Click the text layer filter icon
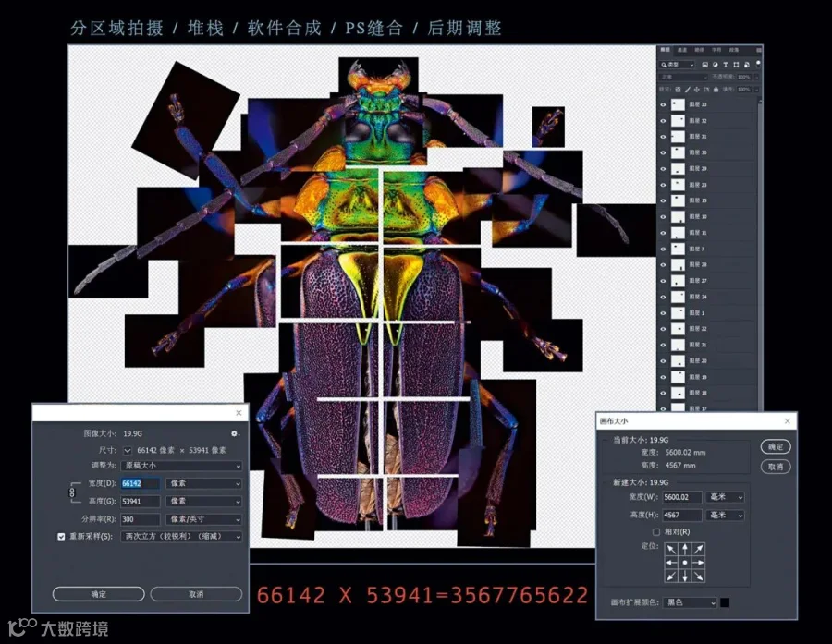This screenshot has height=644, width=832. (x=726, y=65)
